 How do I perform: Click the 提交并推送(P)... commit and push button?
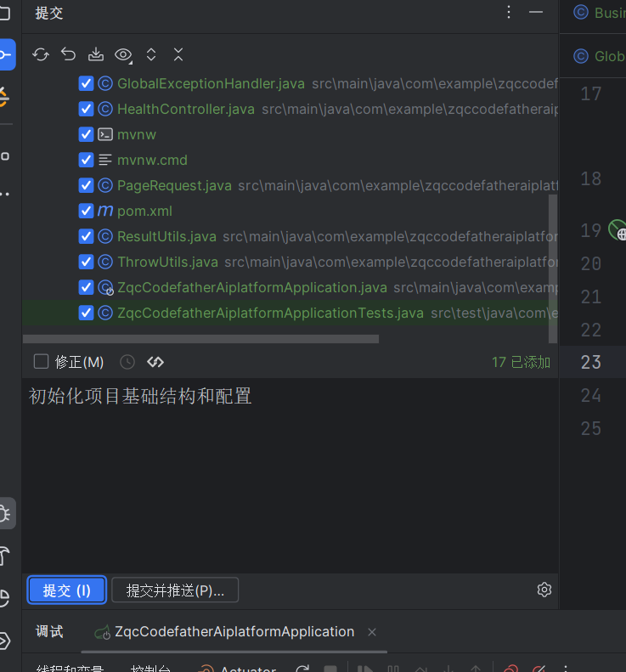tap(175, 590)
